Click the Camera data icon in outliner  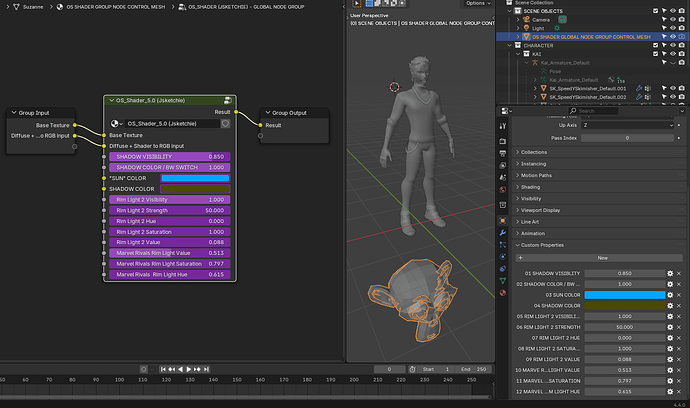(x=562, y=19)
